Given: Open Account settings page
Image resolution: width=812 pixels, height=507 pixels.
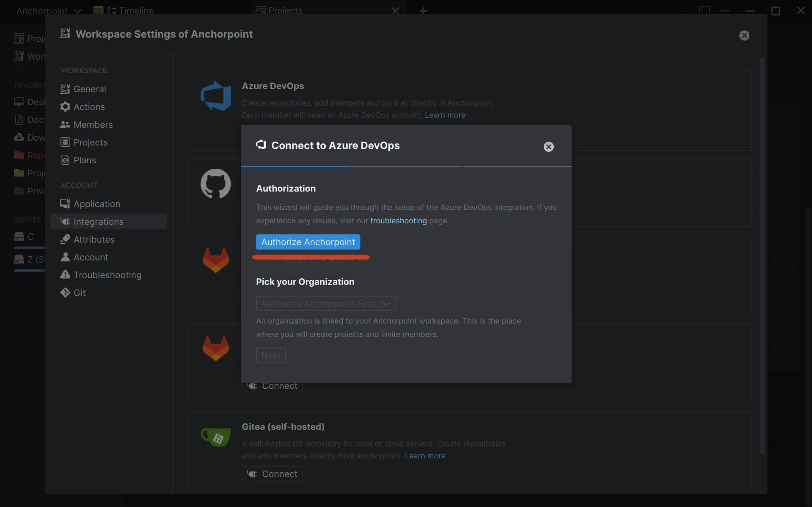Looking at the screenshot, I should (108, 257).
